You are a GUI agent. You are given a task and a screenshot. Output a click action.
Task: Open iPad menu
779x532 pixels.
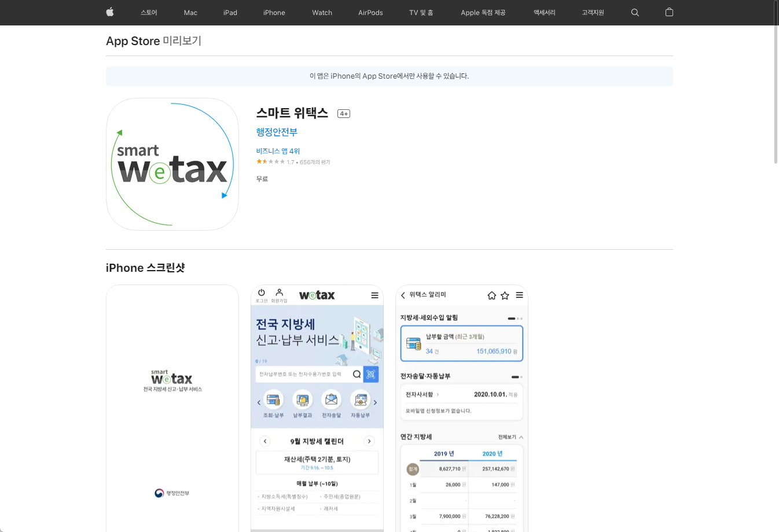click(230, 12)
